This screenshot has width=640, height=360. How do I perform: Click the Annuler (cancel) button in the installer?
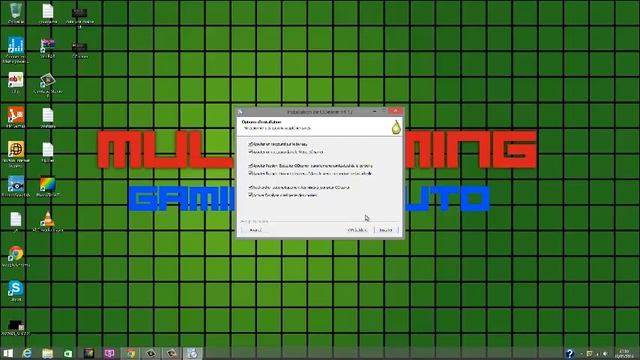click(x=255, y=230)
